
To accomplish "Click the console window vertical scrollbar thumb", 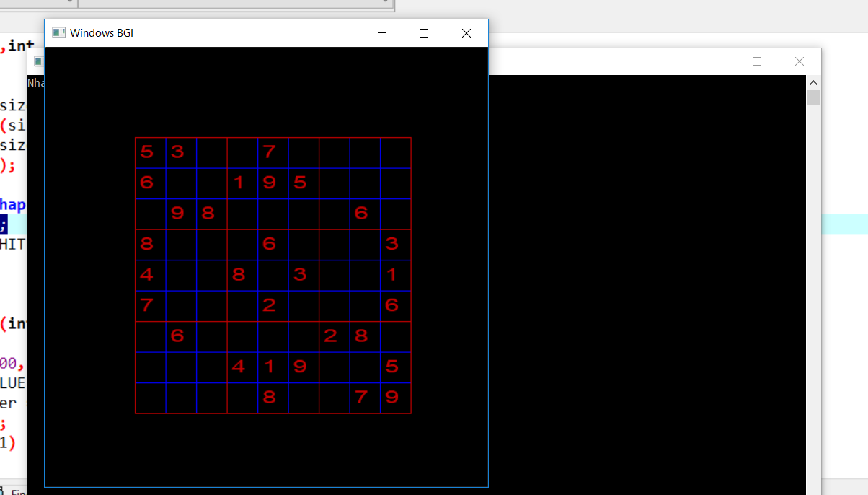I will 813,98.
